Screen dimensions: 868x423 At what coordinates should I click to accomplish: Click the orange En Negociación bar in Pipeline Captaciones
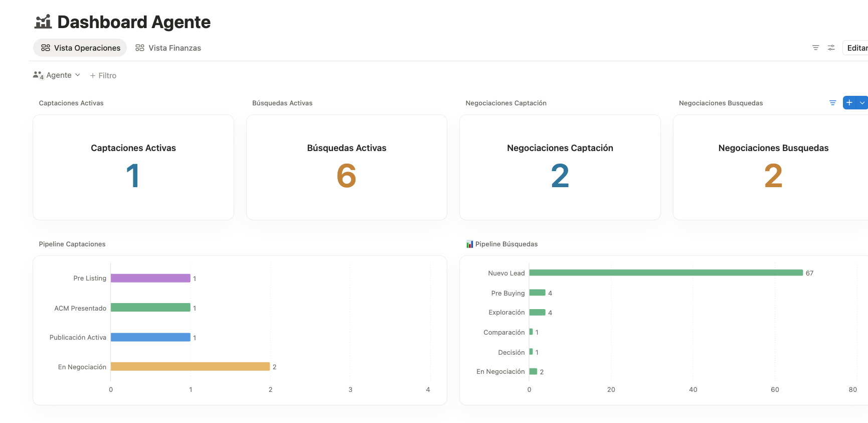coord(190,367)
